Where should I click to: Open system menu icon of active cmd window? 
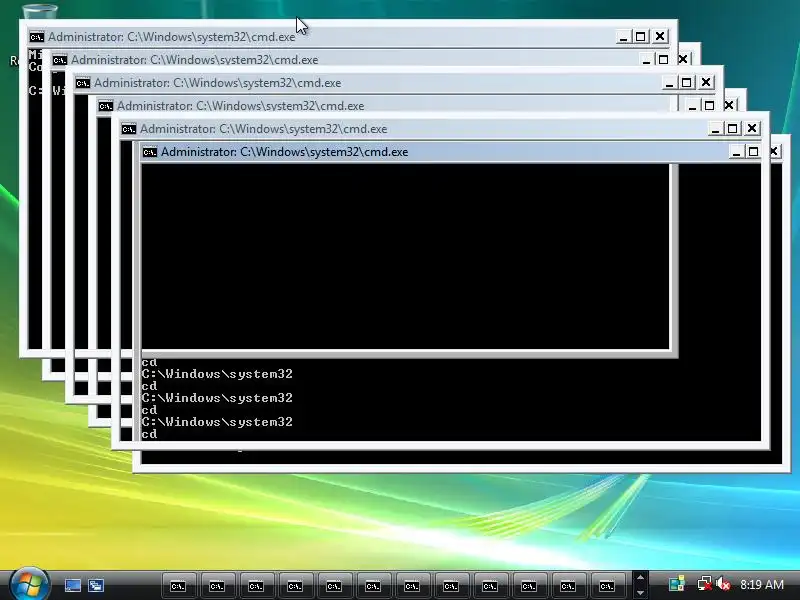149,152
